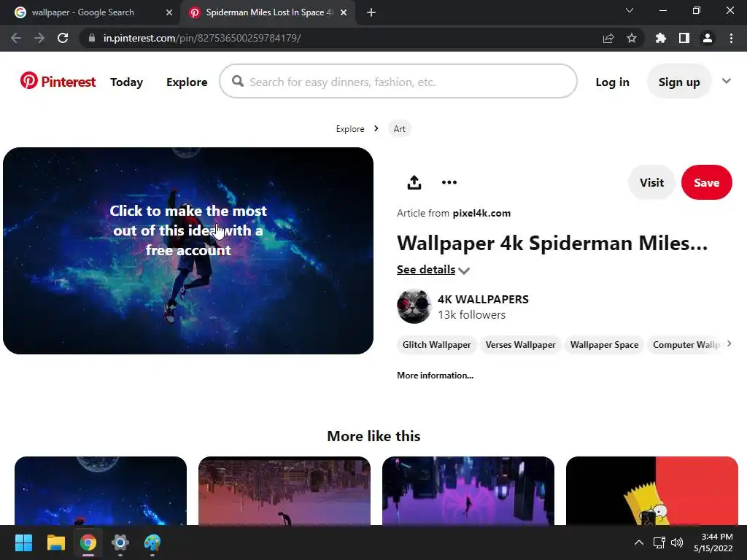Image resolution: width=747 pixels, height=560 pixels.
Task: Open the Today page
Action: [x=126, y=82]
